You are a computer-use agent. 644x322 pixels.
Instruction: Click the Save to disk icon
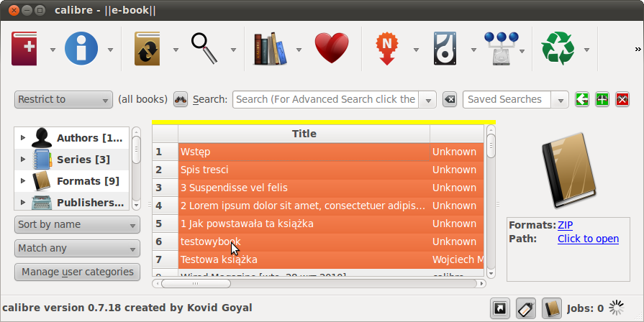pyautogui.click(x=445, y=49)
